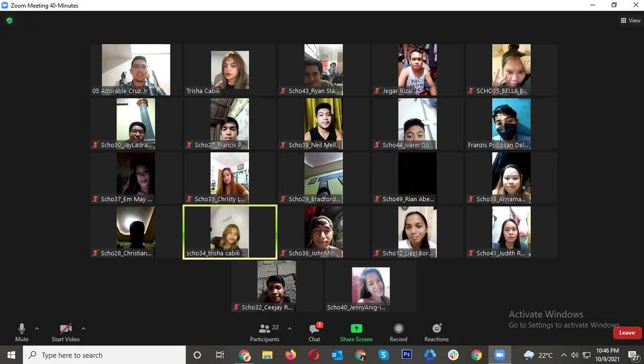The width and height of the screenshot is (644, 364).
Task: Open network settings tray icon
Action: pyautogui.click(x=587, y=355)
